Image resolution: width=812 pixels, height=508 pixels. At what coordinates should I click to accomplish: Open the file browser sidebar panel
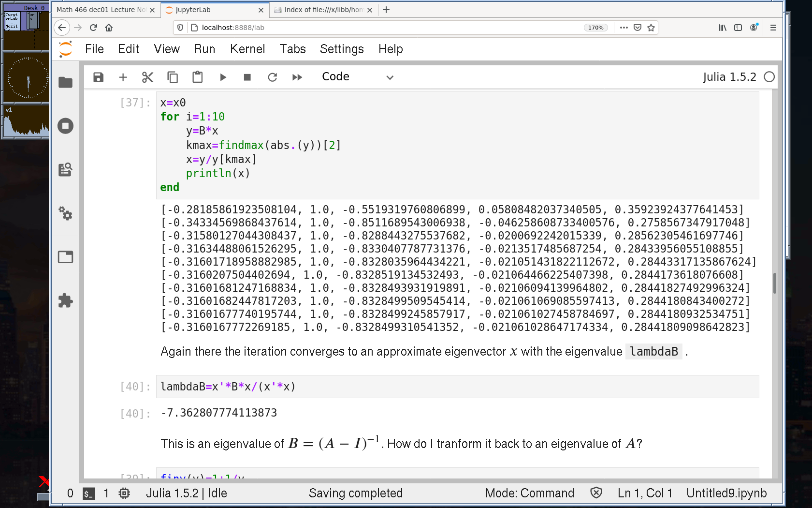tap(65, 83)
